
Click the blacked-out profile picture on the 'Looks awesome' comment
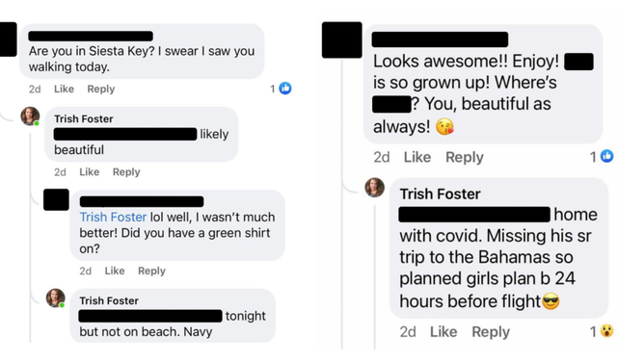(x=341, y=39)
